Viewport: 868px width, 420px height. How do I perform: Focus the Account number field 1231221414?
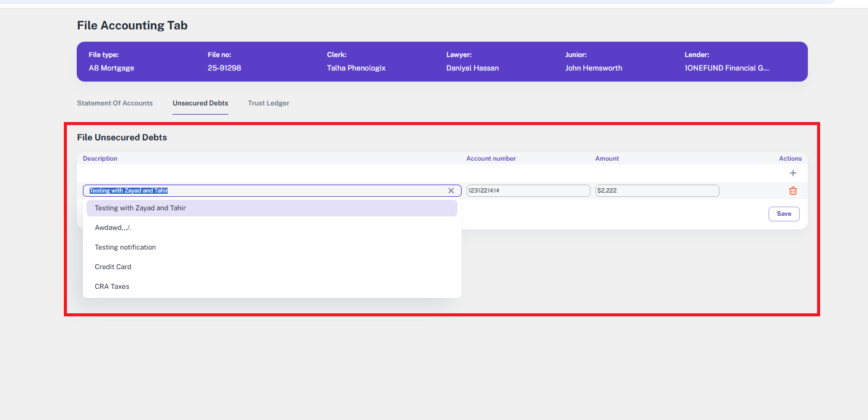528,191
